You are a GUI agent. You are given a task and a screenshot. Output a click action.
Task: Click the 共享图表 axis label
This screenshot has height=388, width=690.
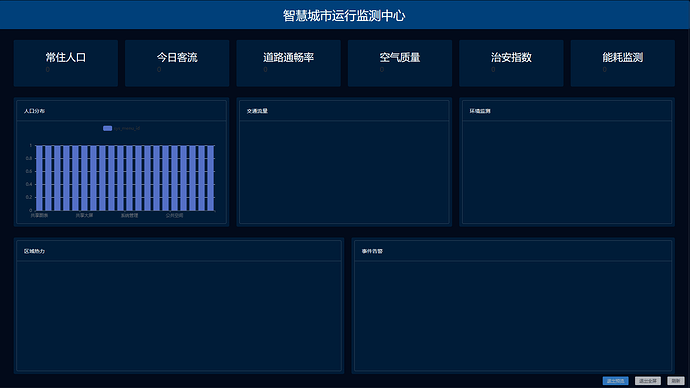[x=39, y=216]
